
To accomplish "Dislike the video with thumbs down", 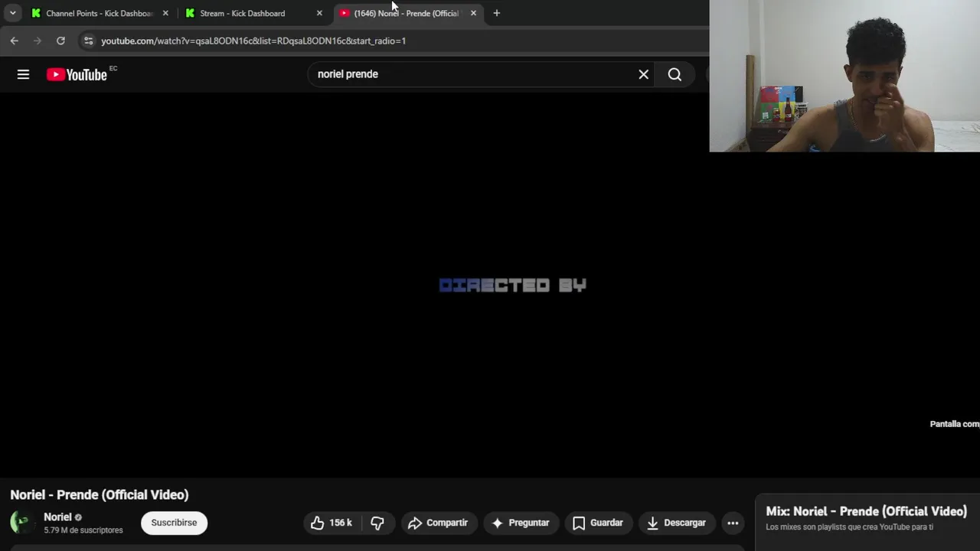I will coord(377,523).
